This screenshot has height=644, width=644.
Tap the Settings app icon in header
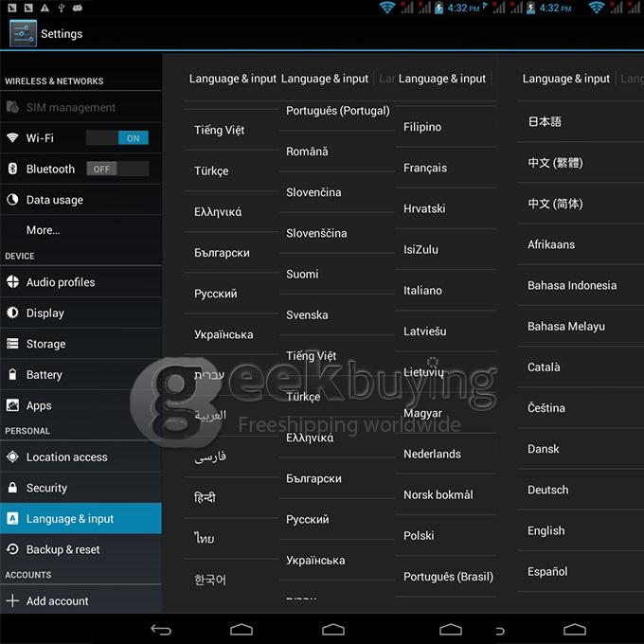pos(23,33)
